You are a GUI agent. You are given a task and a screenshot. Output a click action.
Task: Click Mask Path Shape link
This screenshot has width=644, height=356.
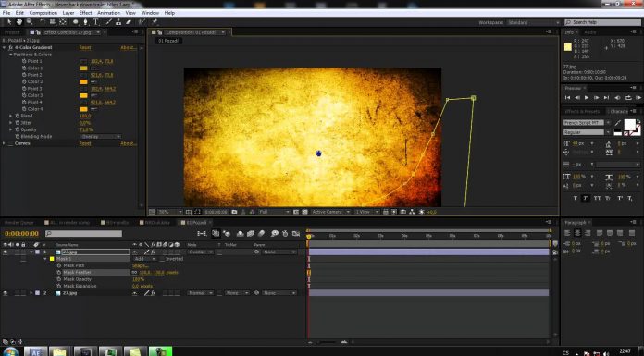tap(140, 265)
